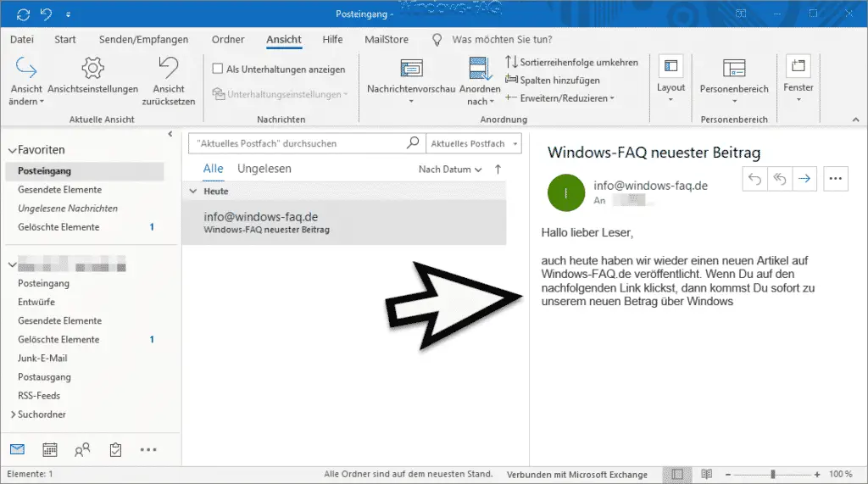Click the Undo icon in title bar
The width and height of the screenshot is (868, 484).
pos(47,14)
